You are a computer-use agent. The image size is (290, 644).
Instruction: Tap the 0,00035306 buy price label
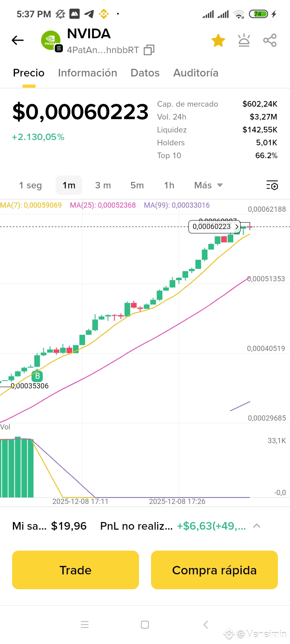[29, 386]
